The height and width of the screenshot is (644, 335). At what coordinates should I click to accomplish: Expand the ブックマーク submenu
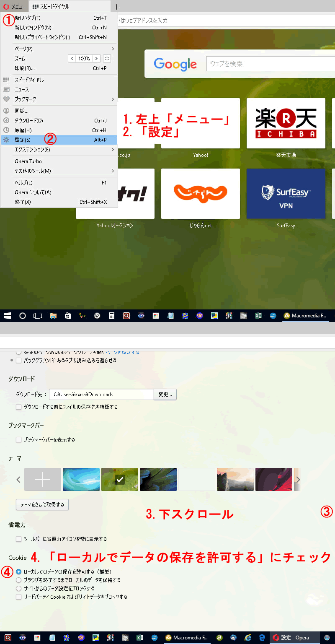tap(59, 99)
